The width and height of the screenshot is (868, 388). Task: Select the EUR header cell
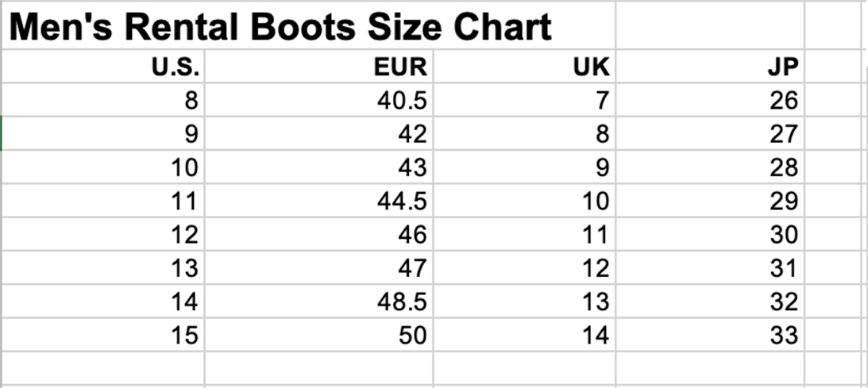tap(319, 67)
